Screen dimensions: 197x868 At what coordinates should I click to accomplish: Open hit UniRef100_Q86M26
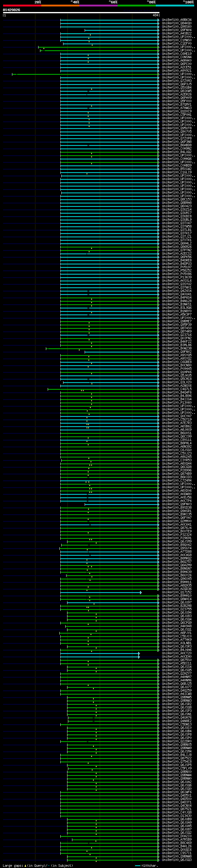pos(177,247)
